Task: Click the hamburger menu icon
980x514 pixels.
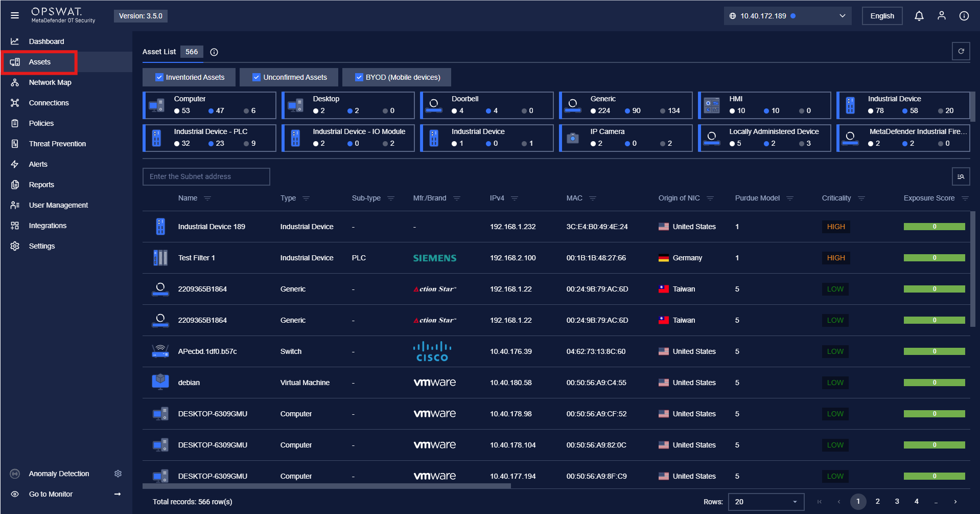Action: click(15, 15)
